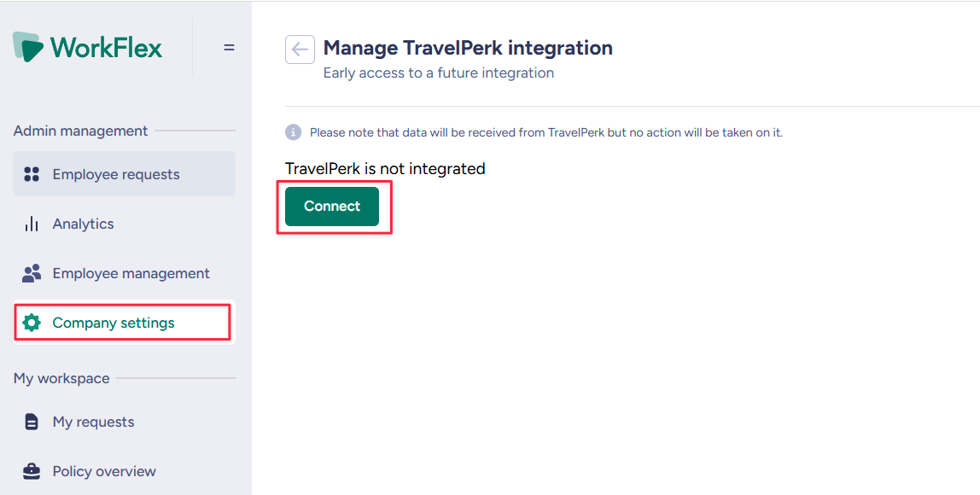Screen dimensions: 980x495
Task: Open the Analytics menu item
Action: [x=125, y=224]
